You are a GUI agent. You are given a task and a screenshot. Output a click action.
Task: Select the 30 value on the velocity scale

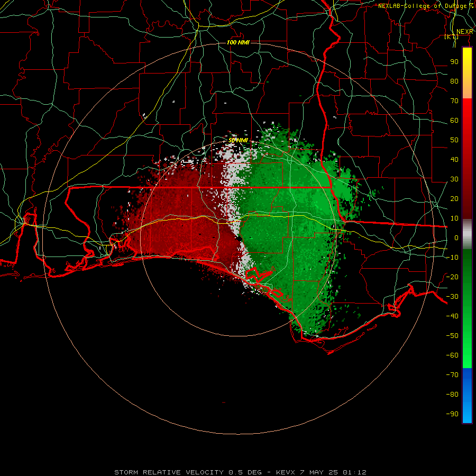[454, 179]
